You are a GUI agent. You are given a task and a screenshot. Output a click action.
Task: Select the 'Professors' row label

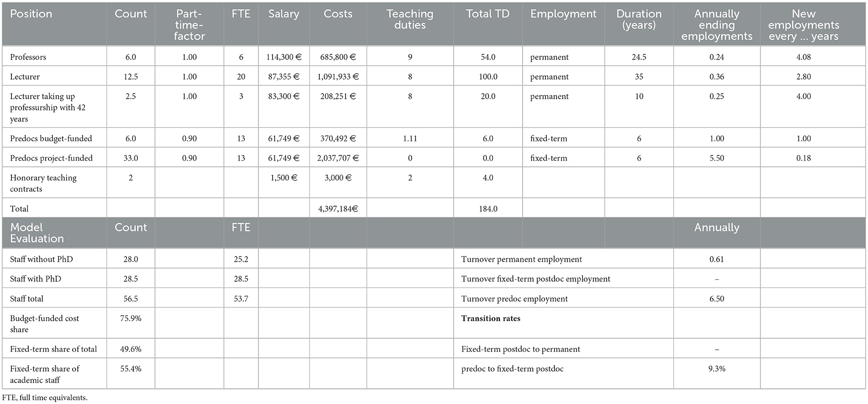pyautogui.click(x=28, y=57)
